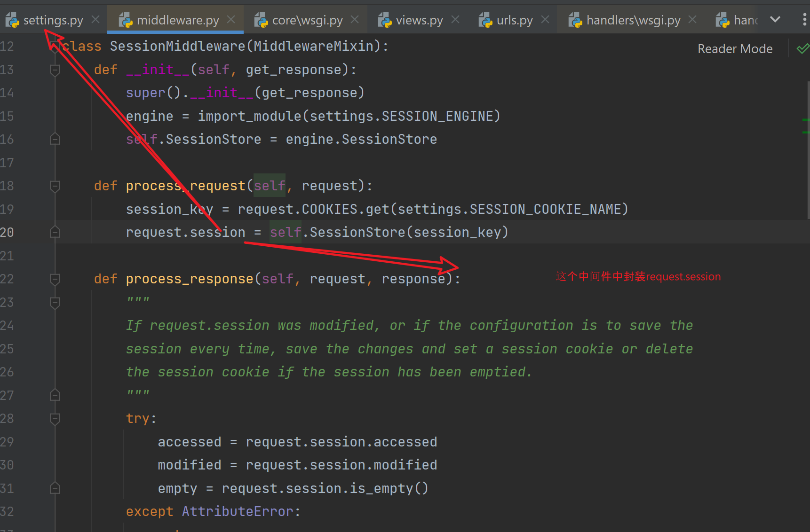The image size is (810, 532).
Task: Click line number 30 in the gutter
Action: coord(7,465)
